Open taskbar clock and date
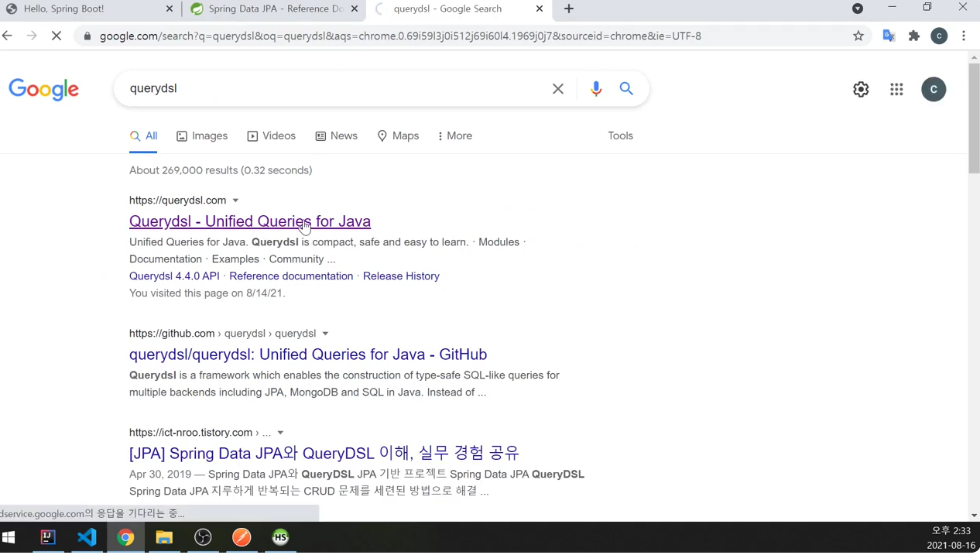This screenshot has height=555, width=980. click(951, 537)
